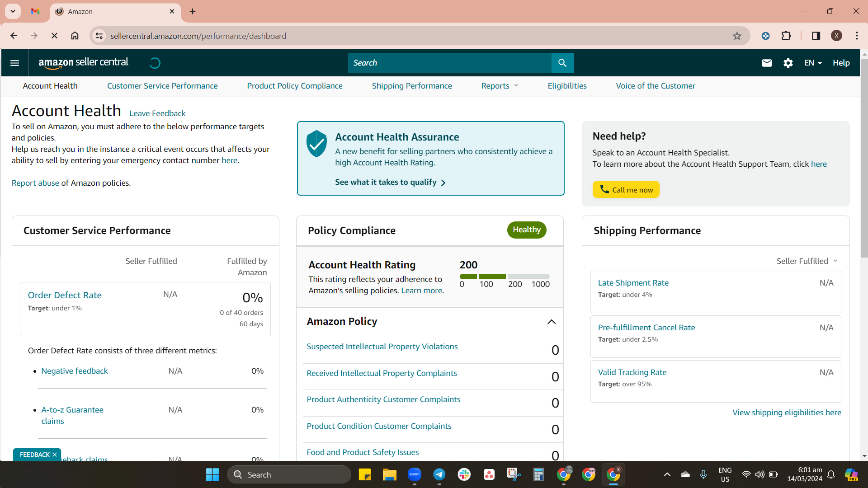
Task: Collapse the Amazon Policy section
Action: pyautogui.click(x=552, y=322)
